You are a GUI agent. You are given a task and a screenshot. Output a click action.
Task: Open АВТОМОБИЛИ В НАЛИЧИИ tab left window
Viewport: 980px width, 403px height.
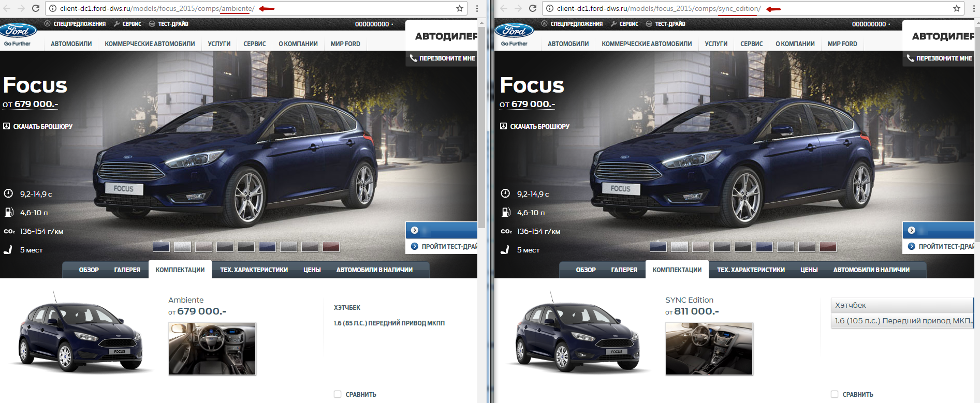click(x=374, y=270)
